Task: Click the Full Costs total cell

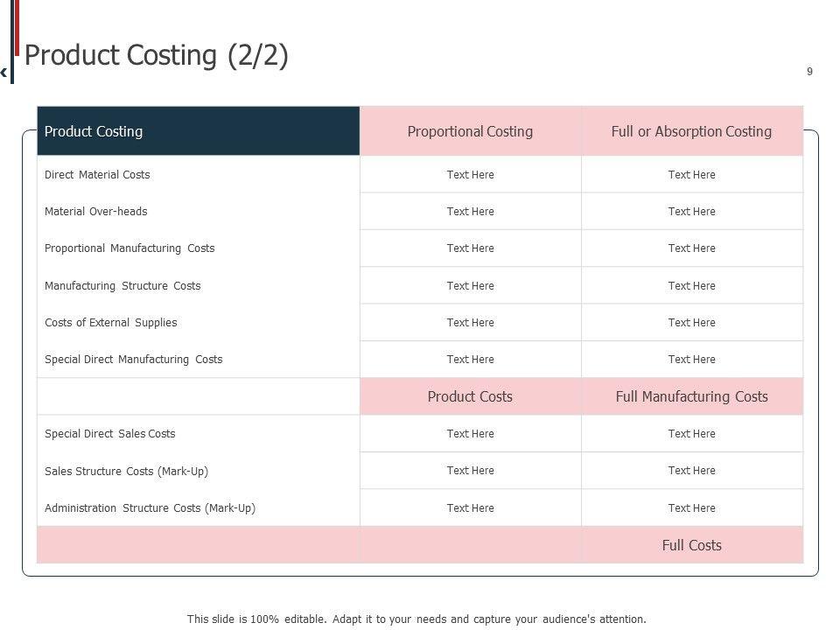Action: coord(691,545)
